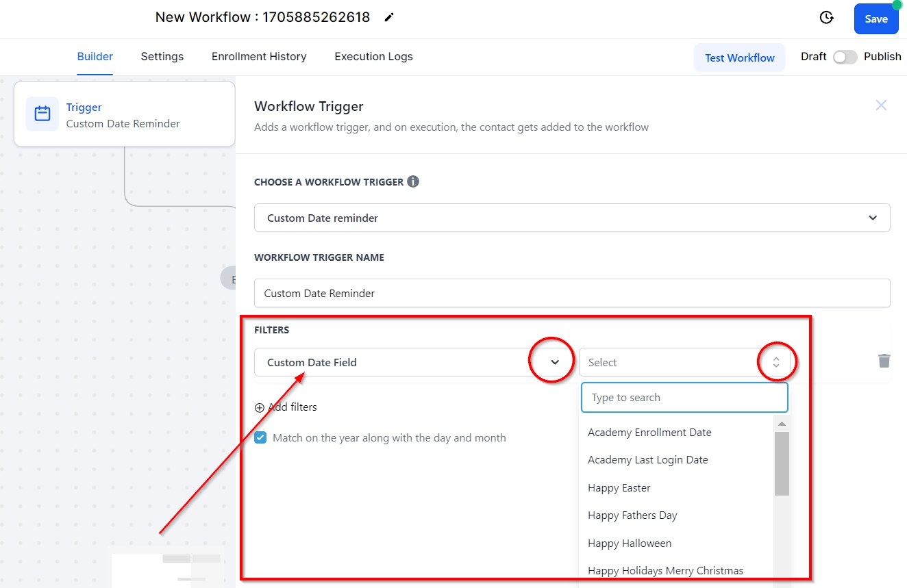Image resolution: width=907 pixels, height=588 pixels.
Task: Open the Enrollment History tab
Action: (x=259, y=57)
